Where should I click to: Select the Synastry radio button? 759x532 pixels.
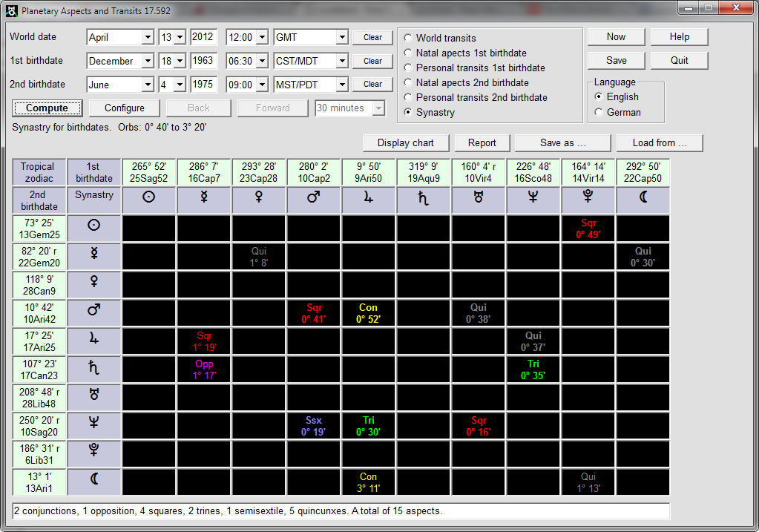coord(408,112)
